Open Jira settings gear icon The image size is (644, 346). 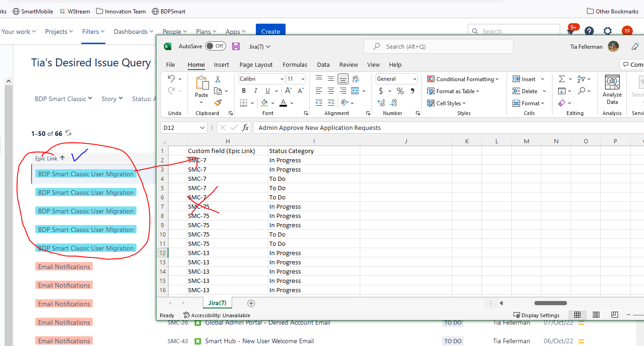point(608,31)
